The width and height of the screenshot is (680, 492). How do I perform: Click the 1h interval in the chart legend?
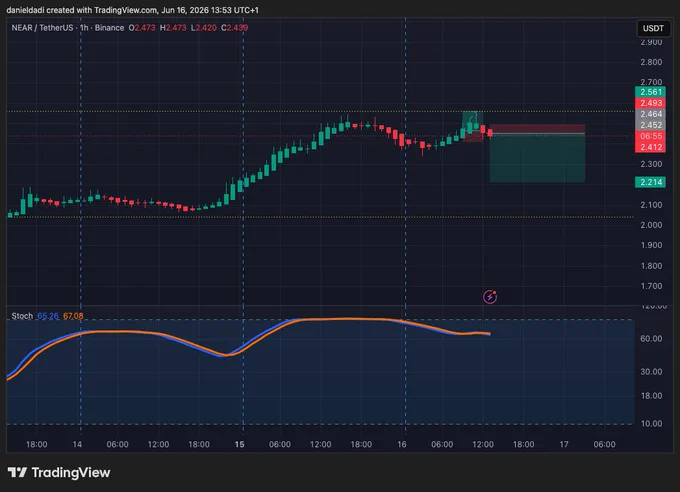(84, 28)
